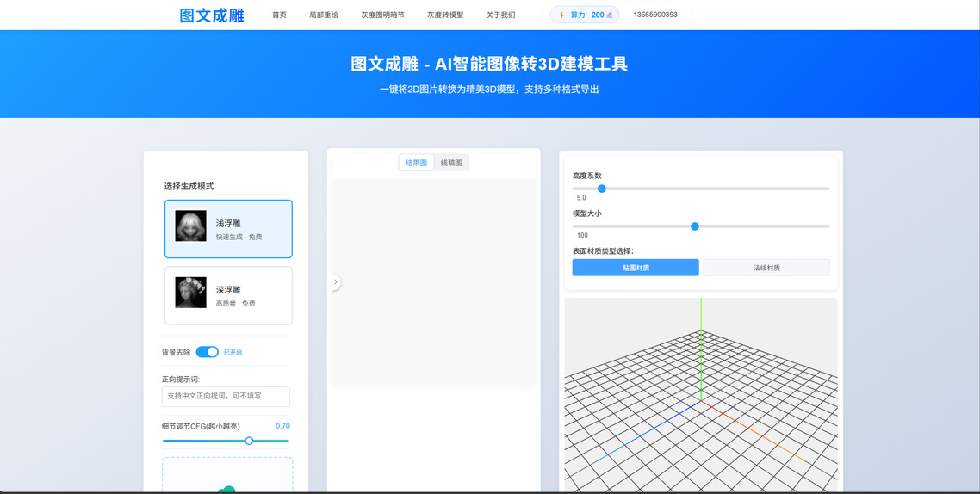Viewport: 980px width, 494px height.
Task: Click the 3D grid preview viewport
Action: point(701,395)
